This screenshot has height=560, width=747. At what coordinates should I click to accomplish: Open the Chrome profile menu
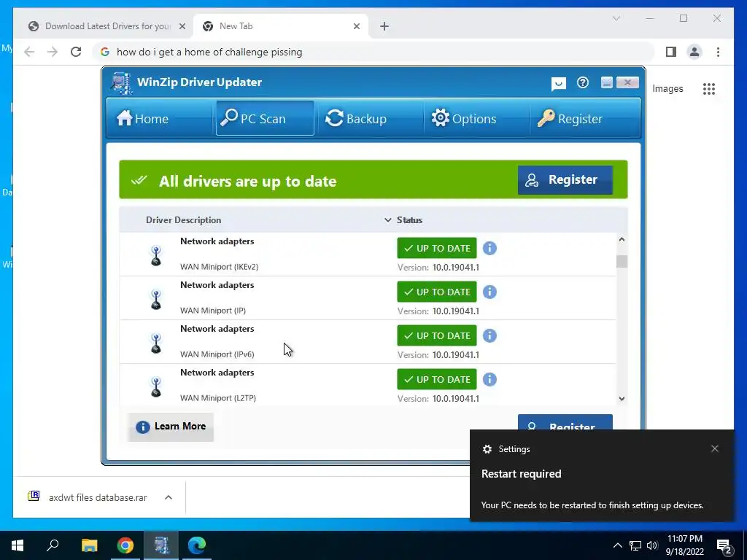(x=694, y=52)
